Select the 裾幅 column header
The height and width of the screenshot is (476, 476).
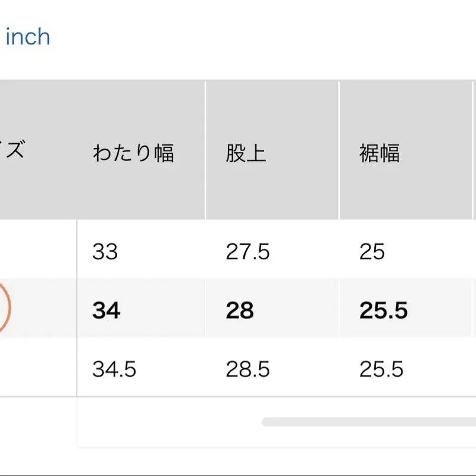coord(379,153)
